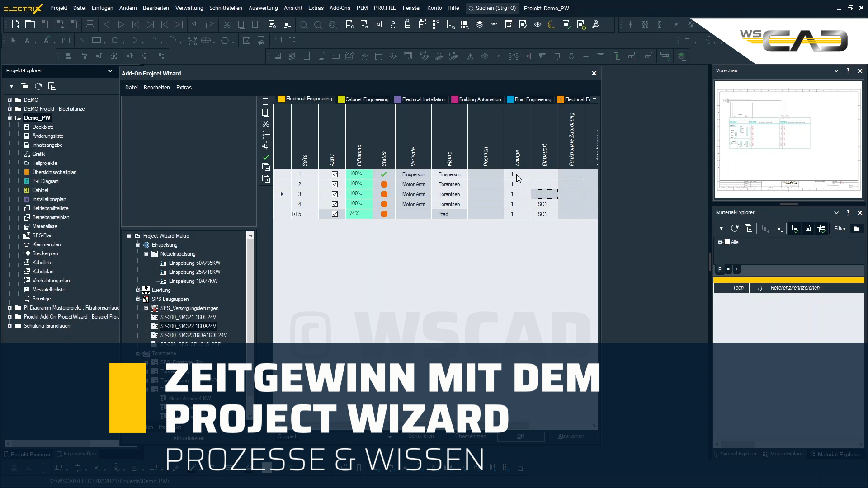Collapse the Einspeisung tree node
This screenshot has height=488, width=868.
[137, 244]
